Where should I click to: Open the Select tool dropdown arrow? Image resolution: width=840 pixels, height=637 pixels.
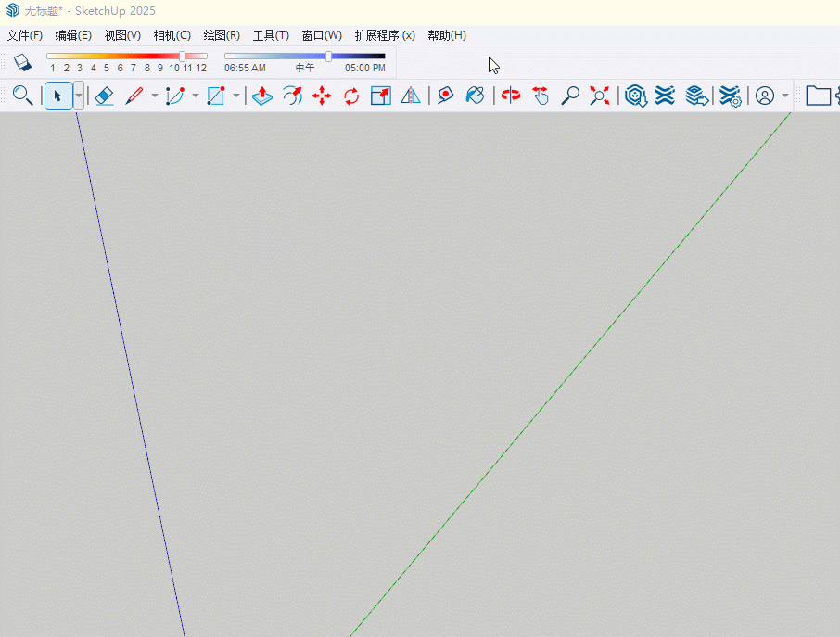point(79,96)
